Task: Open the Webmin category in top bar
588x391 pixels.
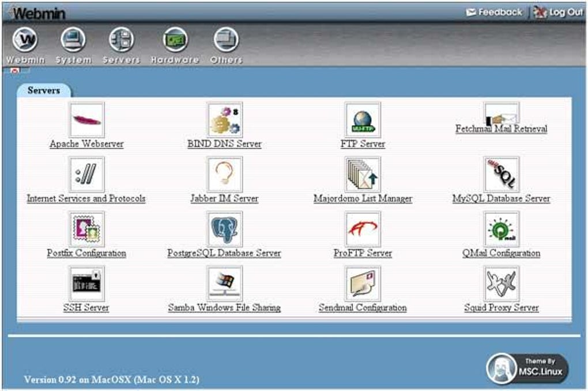Action: pos(25,46)
